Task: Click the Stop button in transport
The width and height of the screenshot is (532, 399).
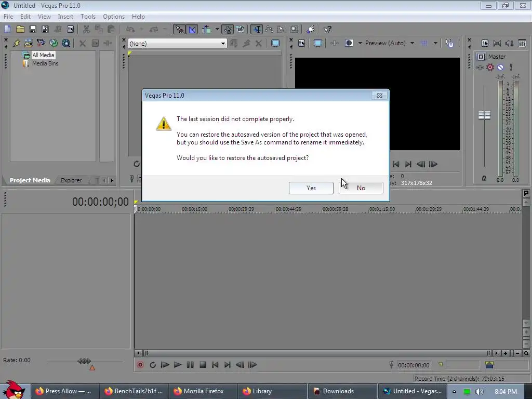Action: click(203, 365)
